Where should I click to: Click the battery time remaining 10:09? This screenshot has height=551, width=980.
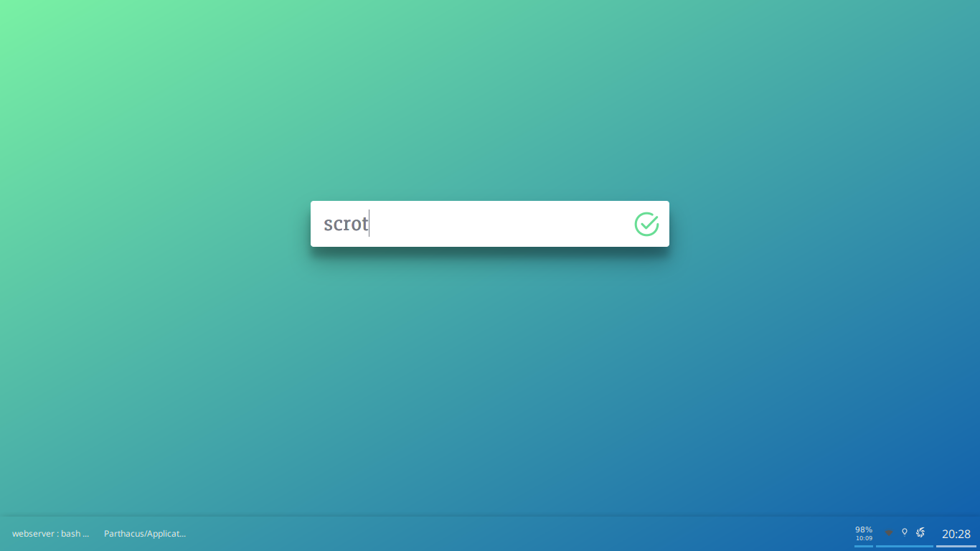tap(864, 538)
